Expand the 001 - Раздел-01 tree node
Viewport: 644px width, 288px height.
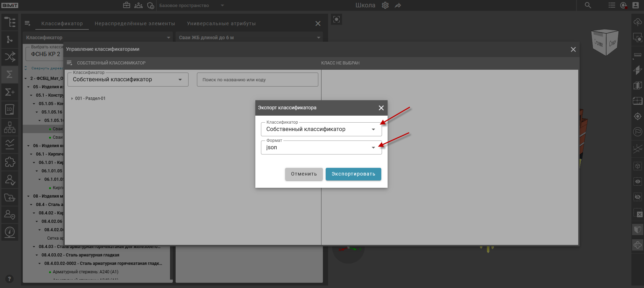pos(72,98)
